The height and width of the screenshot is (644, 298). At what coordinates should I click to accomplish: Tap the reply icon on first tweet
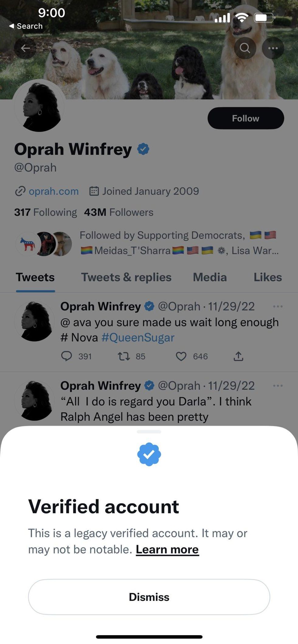pos(67,356)
